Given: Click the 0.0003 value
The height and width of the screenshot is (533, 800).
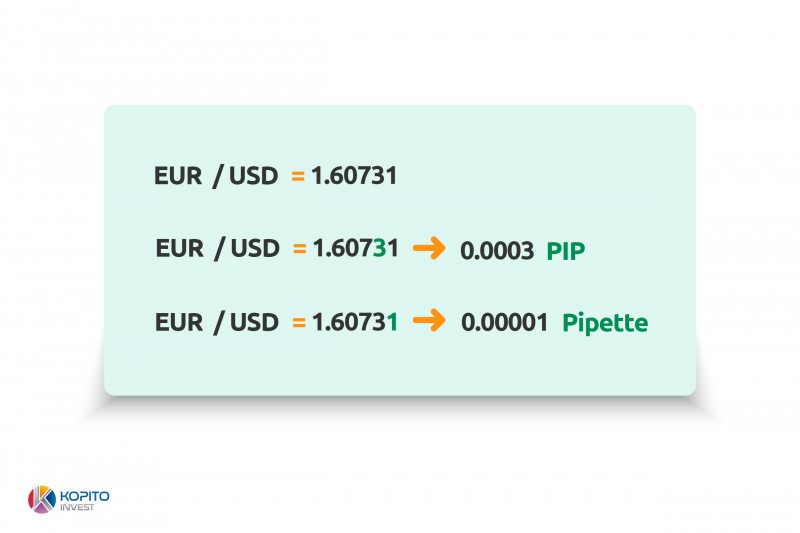Looking at the screenshot, I should coord(497,251).
